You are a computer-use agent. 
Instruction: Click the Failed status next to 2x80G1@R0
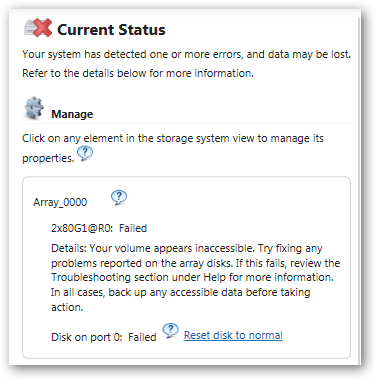click(x=133, y=228)
